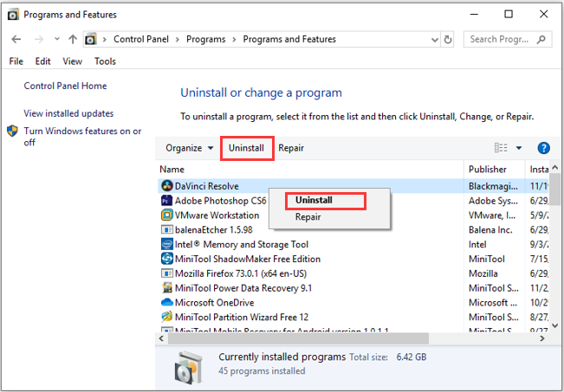Click the Back navigation arrow

(16, 39)
